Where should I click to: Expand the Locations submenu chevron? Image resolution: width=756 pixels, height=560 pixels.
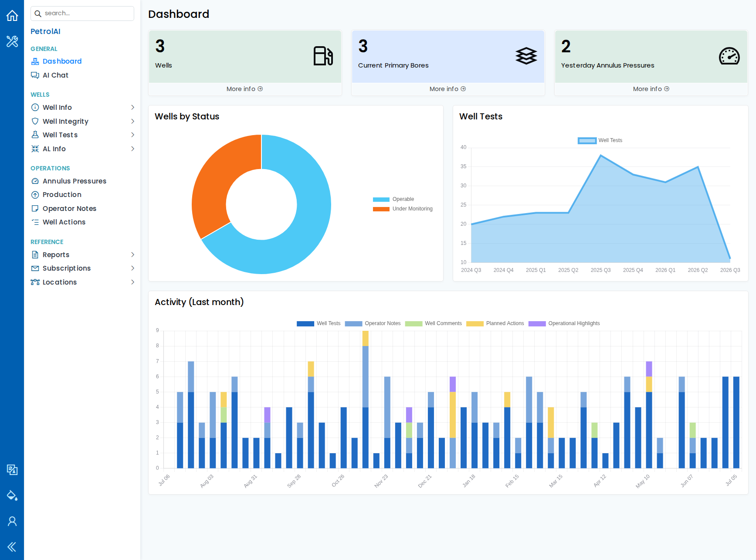coord(132,282)
